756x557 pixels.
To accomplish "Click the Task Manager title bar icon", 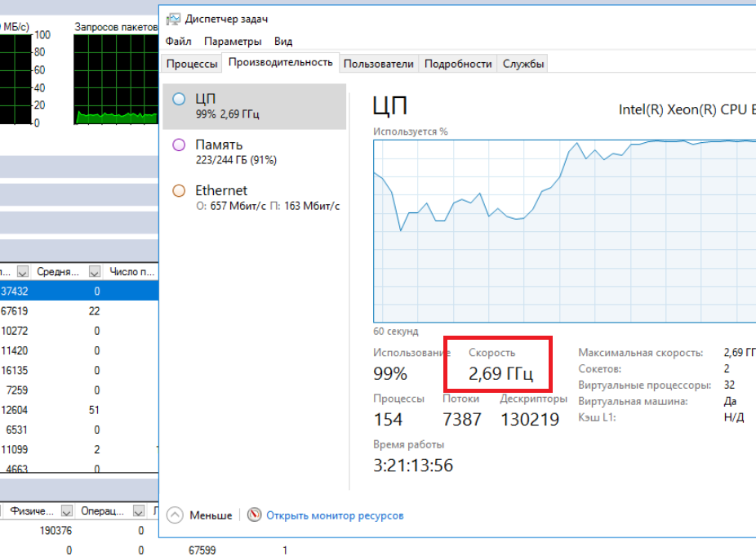I will [172, 19].
